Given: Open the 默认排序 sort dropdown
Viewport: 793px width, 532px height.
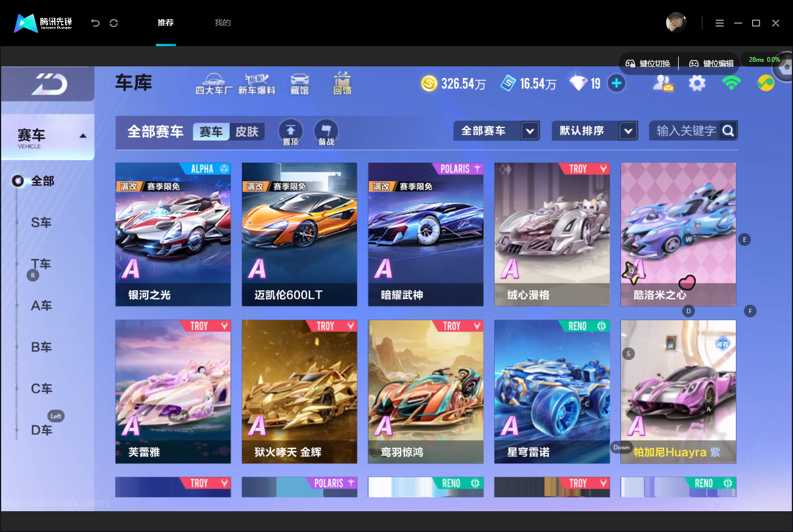Looking at the screenshot, I should click(595, 131).
